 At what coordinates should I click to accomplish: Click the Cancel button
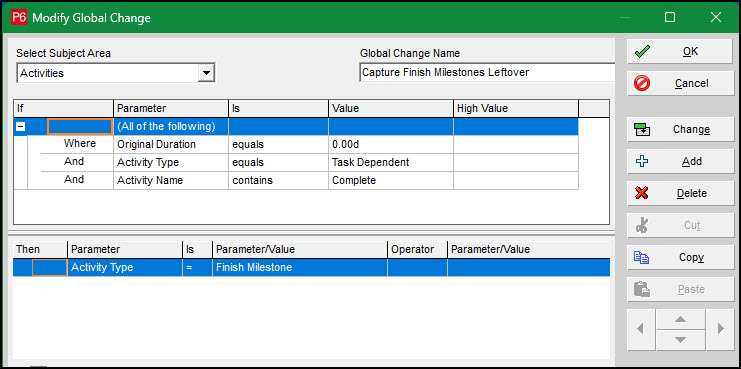pyautogui.click(x=680, y=84)
